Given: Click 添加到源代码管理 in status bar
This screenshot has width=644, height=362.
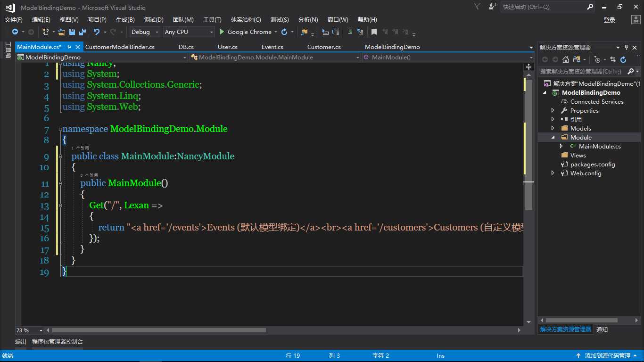Looking at the screenshot, I should (x=607, y=356).
